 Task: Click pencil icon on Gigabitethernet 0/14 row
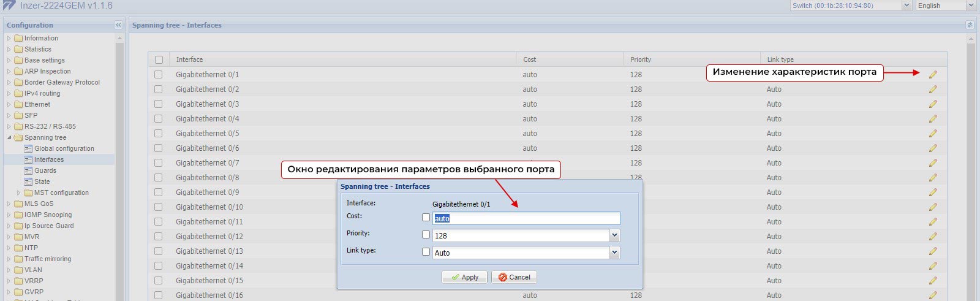click(933, 266)
